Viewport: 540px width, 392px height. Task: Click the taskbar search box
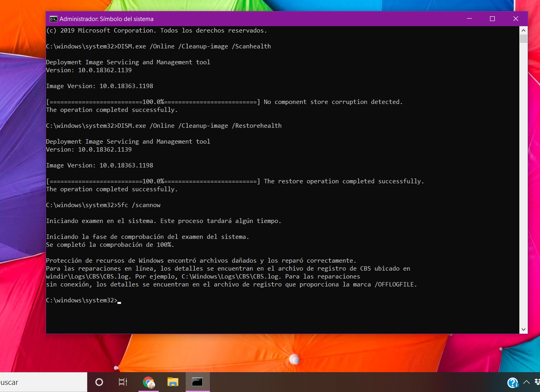point(43,382)
